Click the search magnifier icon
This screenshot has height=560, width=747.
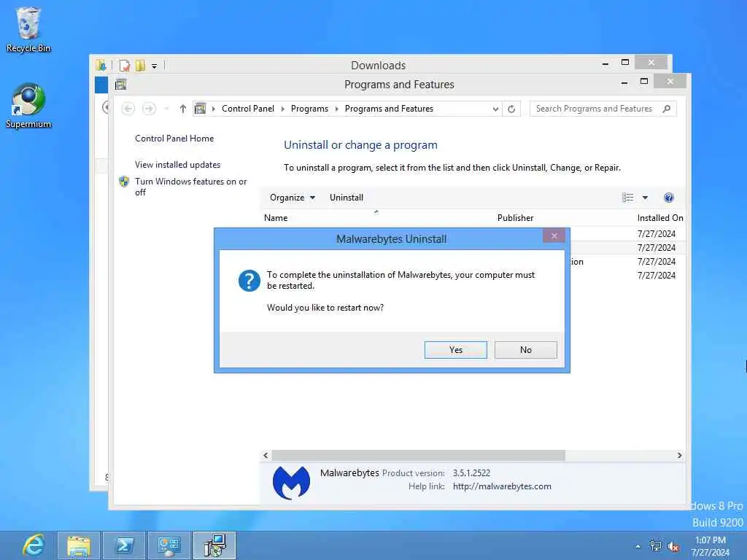[667, 109]
